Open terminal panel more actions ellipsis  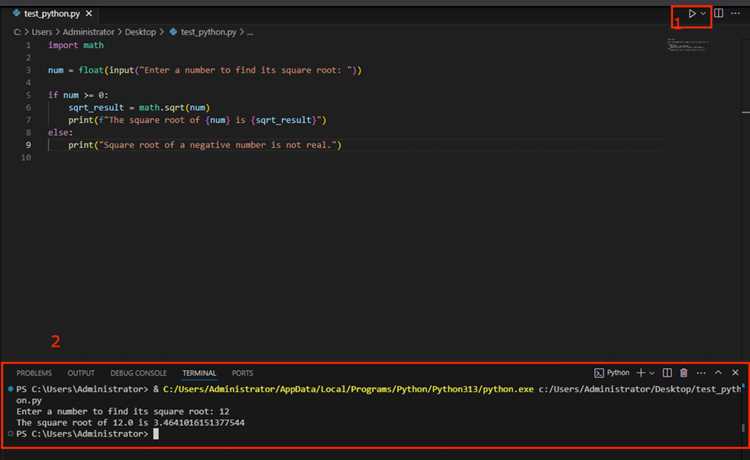701,372
